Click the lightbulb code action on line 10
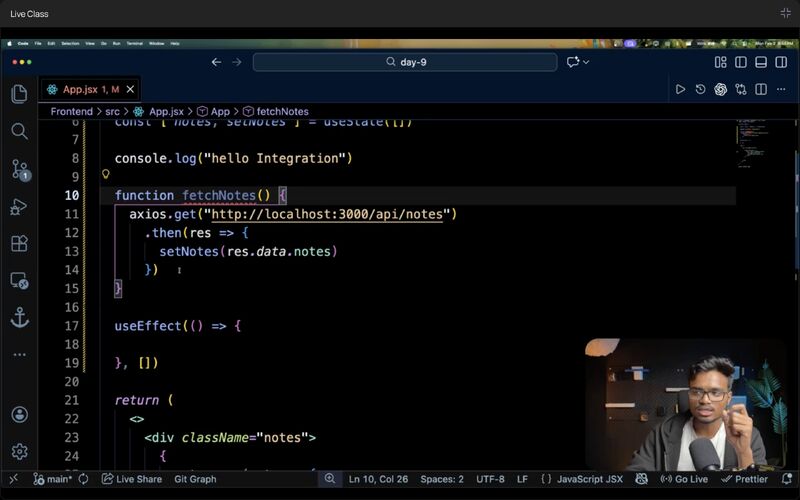 pyautogui.click(x=105, y=176)
